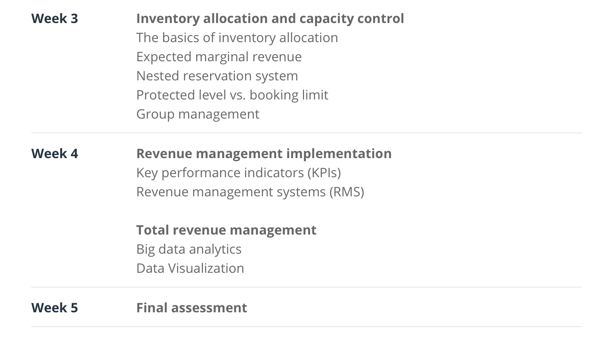Click the '(KPIs)' abbreviation text
Viewport: 595px width, 364px height.
click(324, 173)
